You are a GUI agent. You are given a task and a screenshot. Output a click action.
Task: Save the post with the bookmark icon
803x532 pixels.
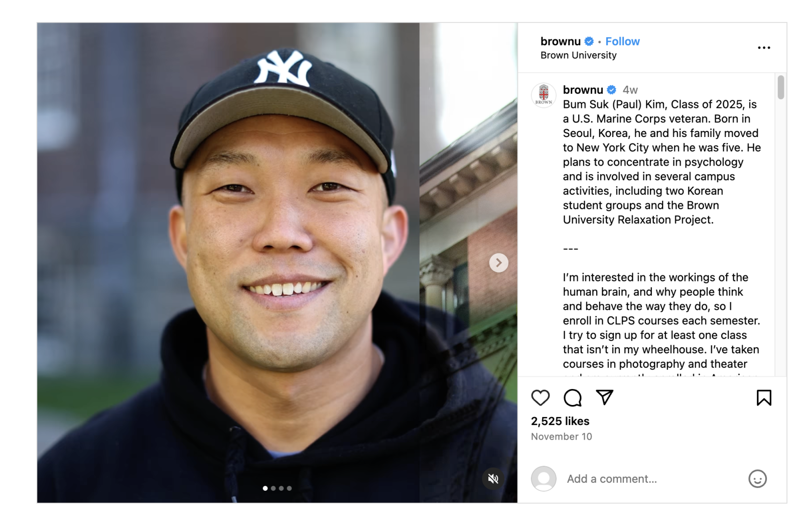click(x=764, y=398)
